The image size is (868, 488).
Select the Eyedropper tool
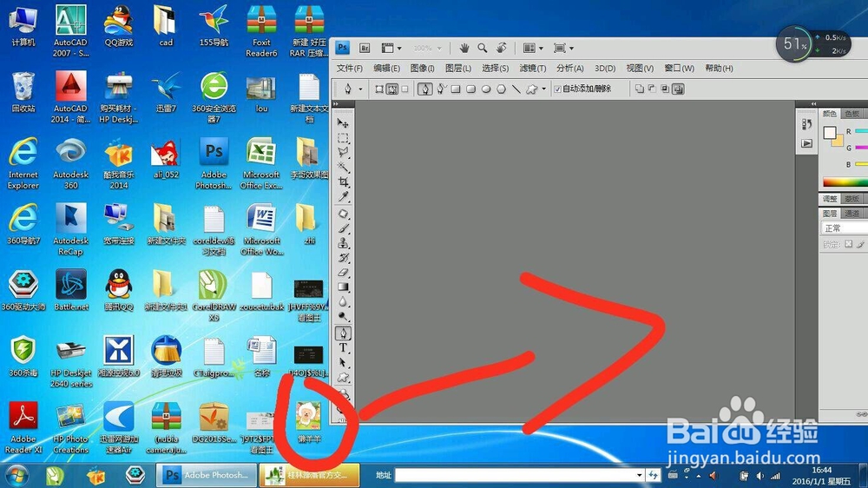pyautogui.click(x=343, y=197)
